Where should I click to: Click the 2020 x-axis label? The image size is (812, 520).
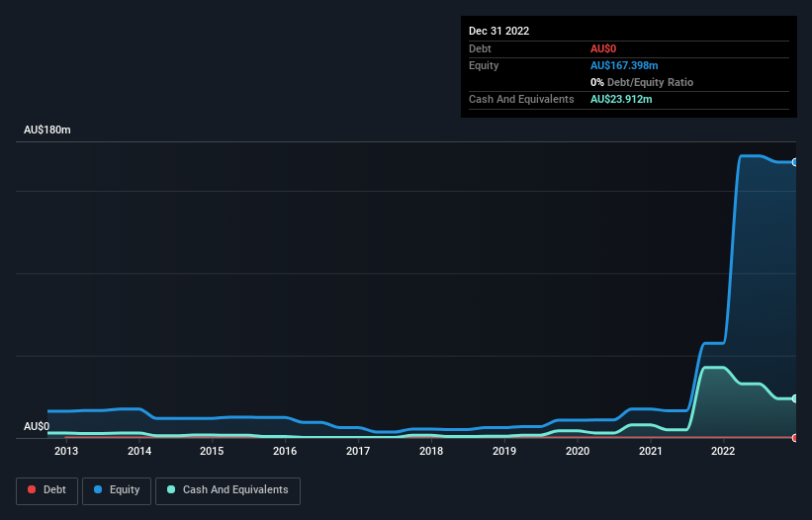point(578,451)
